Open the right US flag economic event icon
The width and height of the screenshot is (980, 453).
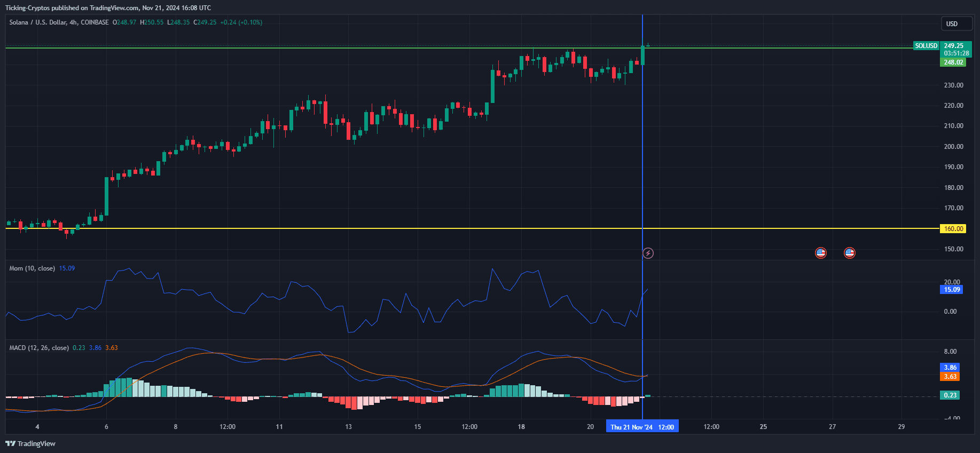click(x=850, y=253)
